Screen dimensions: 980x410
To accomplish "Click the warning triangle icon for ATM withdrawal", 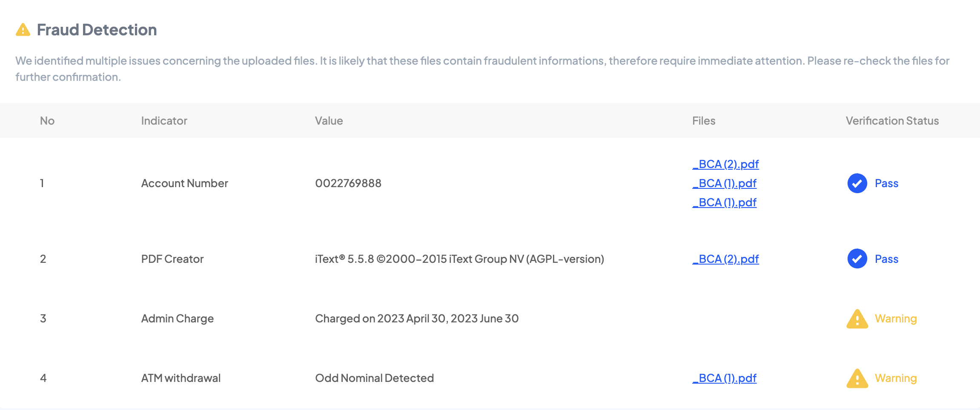I will tap(857, 379).
